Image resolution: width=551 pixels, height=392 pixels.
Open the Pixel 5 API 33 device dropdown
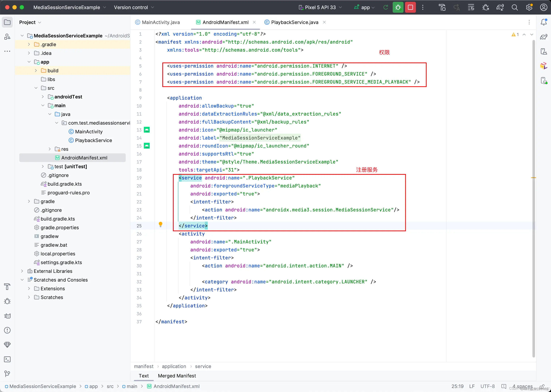pyautogui.click(x=320, y=7)
